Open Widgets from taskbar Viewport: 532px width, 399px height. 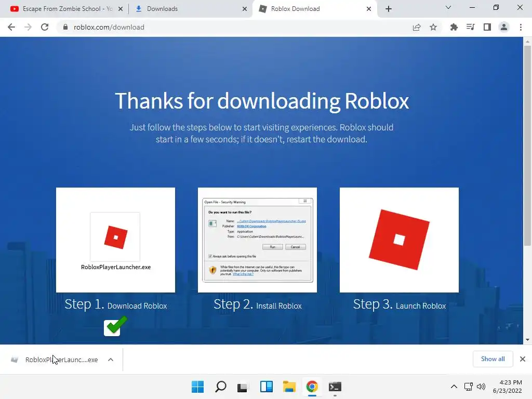267,387
